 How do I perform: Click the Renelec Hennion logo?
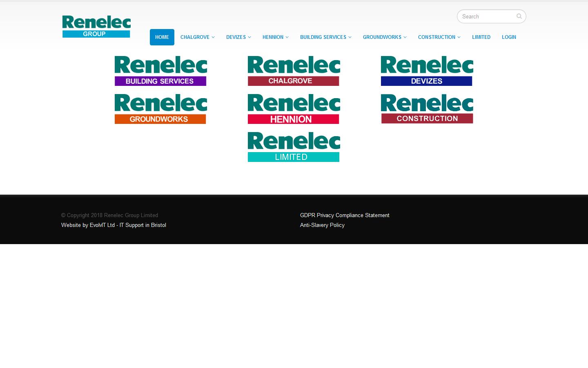point(294,108)
